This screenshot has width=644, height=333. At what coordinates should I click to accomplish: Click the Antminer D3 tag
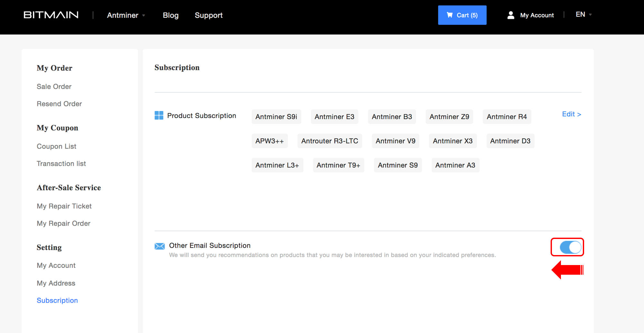510,141
